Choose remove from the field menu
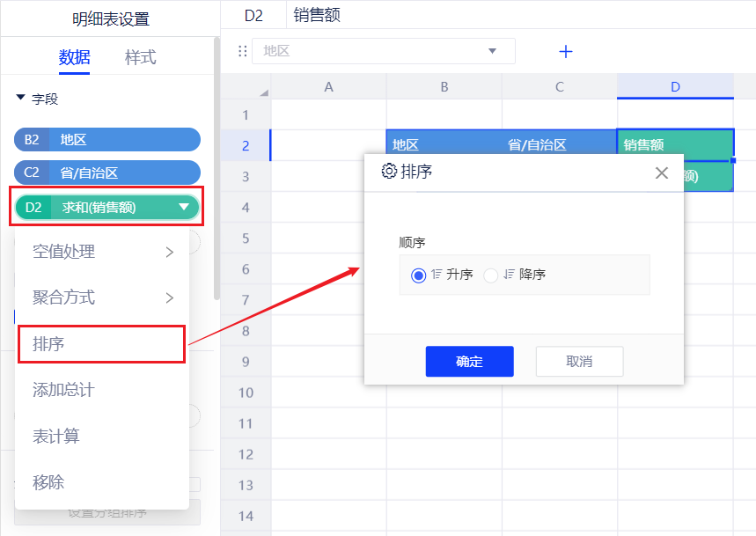756x536 pixels. (48, 481)
